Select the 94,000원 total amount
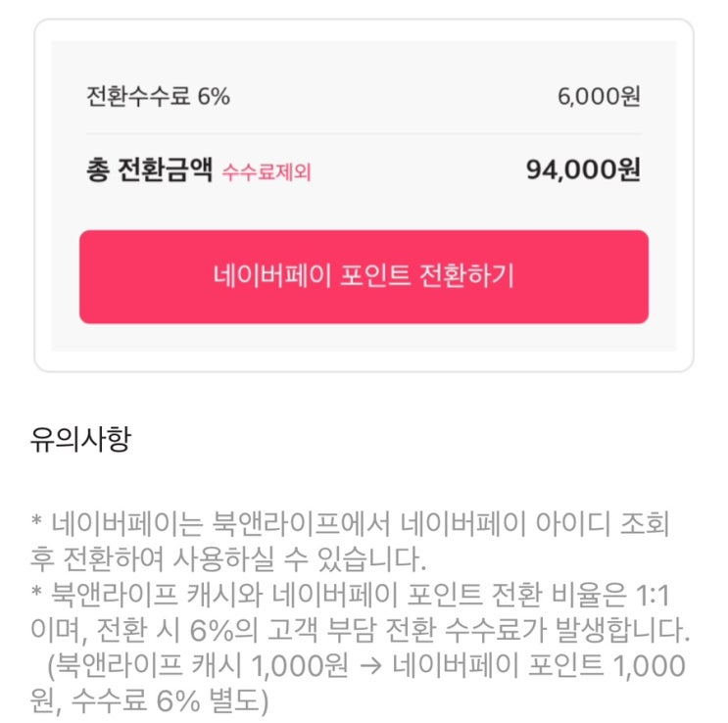Viewport: 728px width, 723px height. (x=583, y=170)
